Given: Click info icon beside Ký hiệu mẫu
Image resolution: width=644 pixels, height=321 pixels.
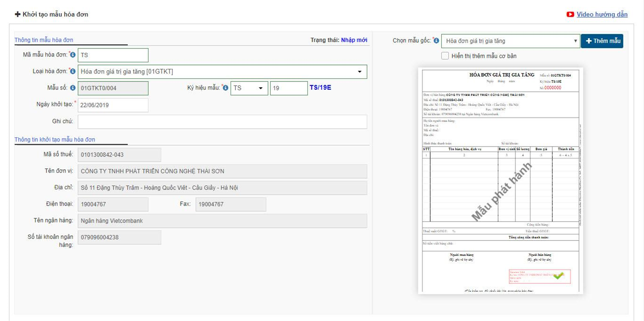Looking at the screenshot, I should (x=225, y=88).
